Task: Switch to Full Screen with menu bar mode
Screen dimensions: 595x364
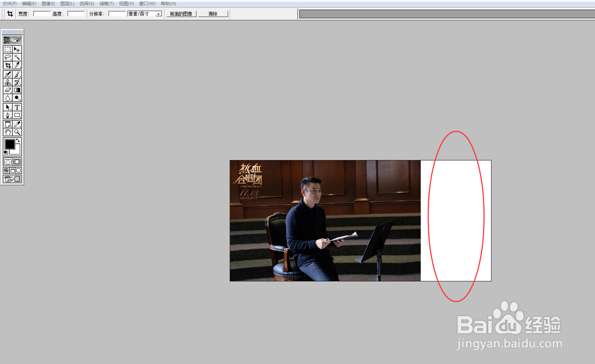Action: pyautogui.click(x=12, y=170)
